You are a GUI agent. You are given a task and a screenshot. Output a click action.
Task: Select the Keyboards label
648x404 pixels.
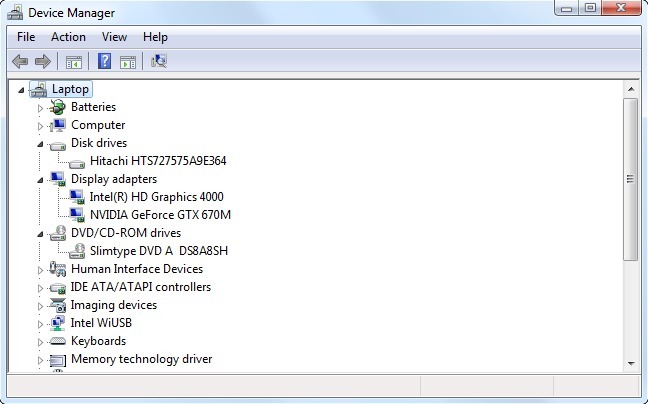[98, 341]
